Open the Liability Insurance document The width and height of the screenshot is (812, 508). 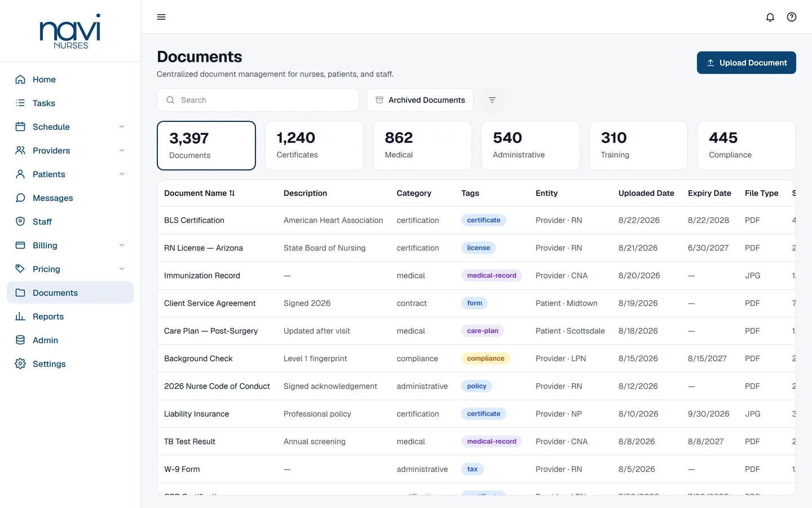(196, 414)
